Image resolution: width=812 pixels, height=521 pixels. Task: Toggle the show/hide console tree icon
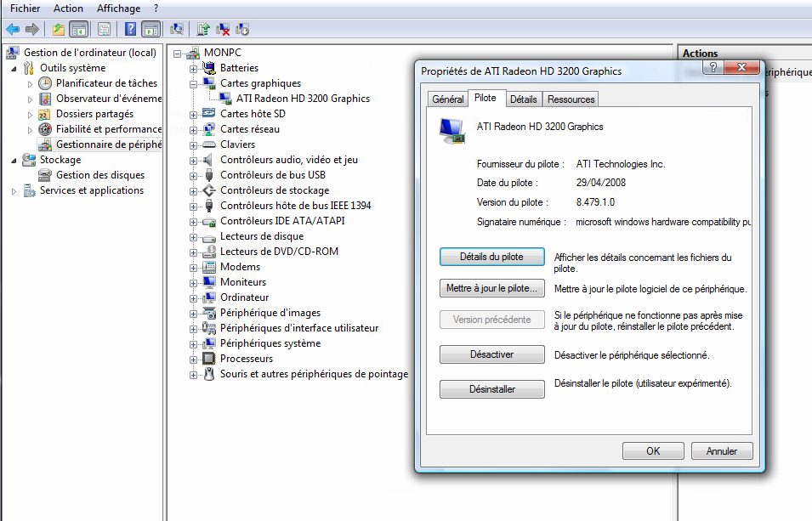coord(79,30)
